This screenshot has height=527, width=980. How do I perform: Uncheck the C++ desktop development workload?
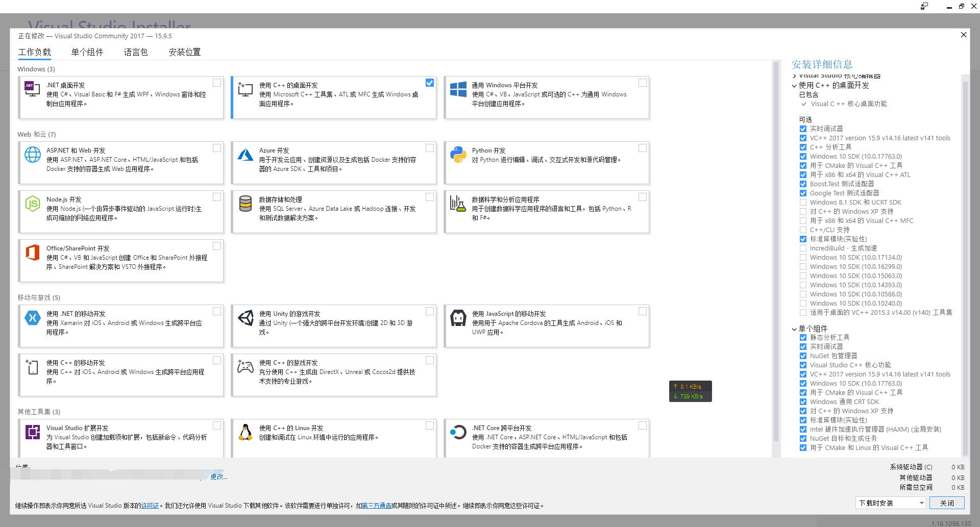coord(430,83)
